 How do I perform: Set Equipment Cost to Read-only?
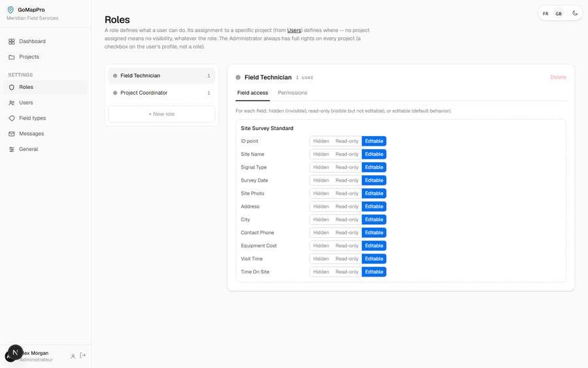click(347, 246)
